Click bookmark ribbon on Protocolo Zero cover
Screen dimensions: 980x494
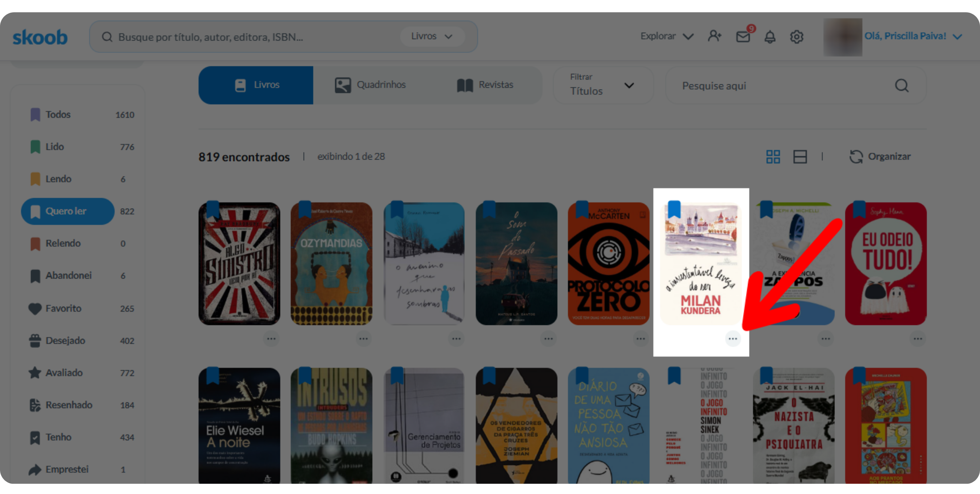(582, 210)
